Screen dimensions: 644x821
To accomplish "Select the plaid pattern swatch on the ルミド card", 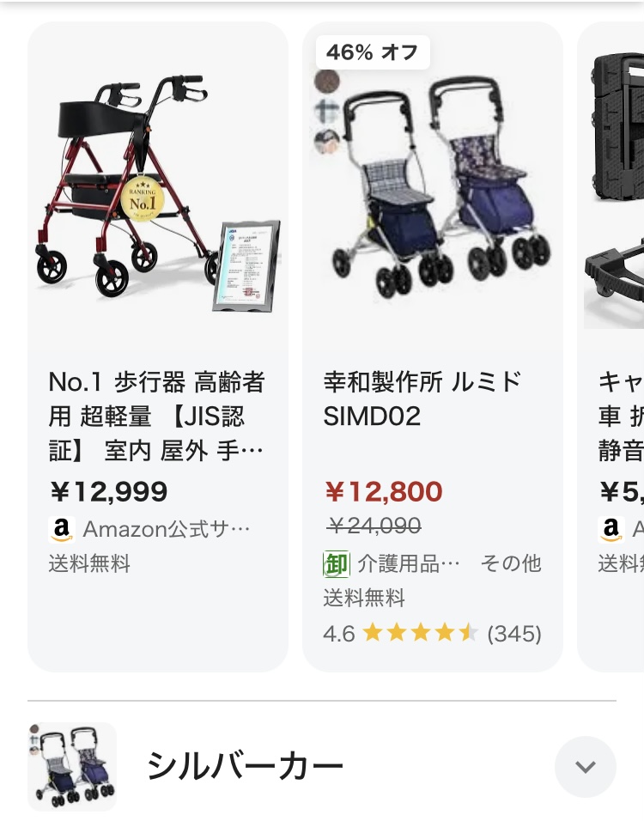I will 327,112.
